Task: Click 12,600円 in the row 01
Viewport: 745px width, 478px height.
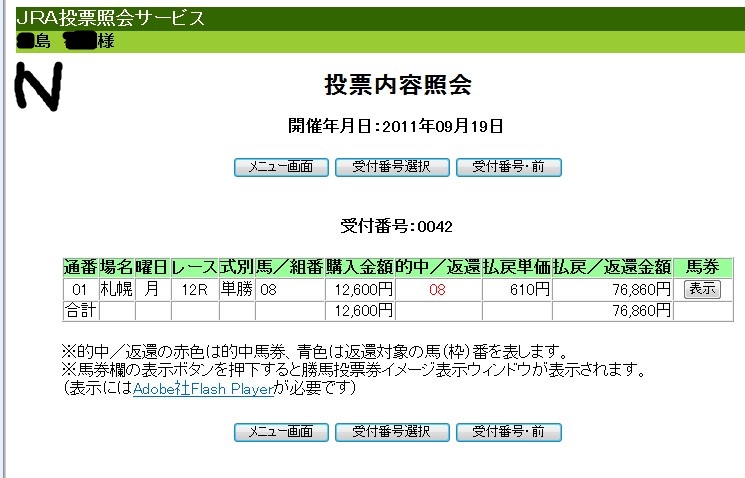Action: [360, 289]
